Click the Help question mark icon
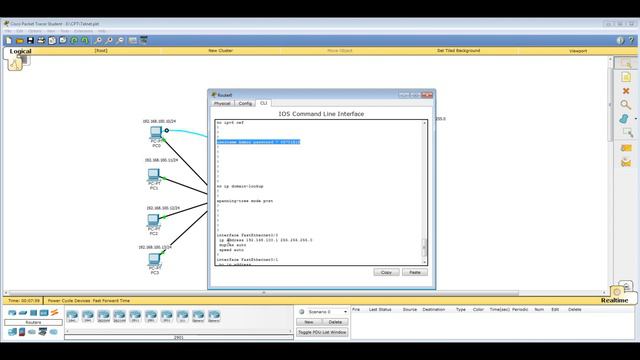The image size is (640, 360). 631,40
